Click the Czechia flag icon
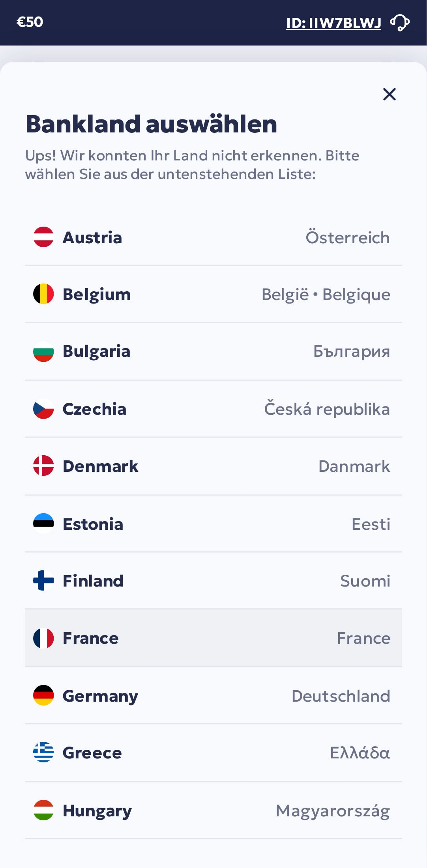427x868 pixels. (43, 409)
